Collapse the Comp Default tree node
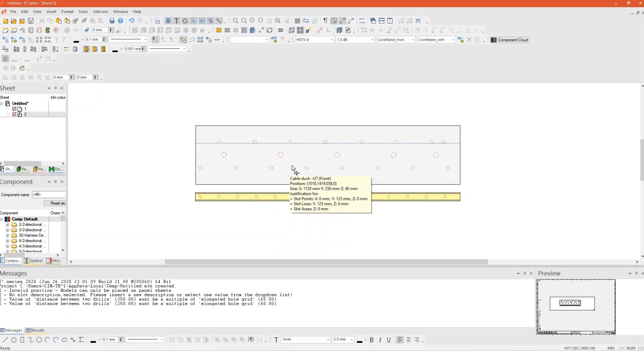Viewport: 644px width, 351px height. coord(1,219)
